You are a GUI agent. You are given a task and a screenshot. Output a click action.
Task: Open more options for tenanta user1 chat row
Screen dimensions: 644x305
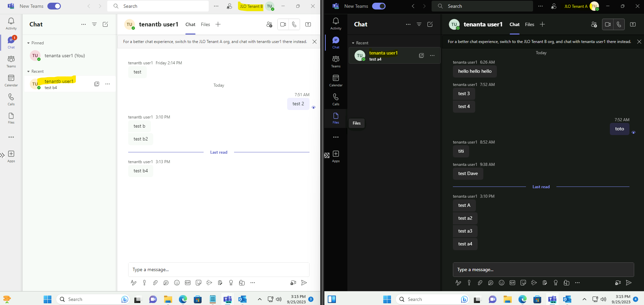432,56
